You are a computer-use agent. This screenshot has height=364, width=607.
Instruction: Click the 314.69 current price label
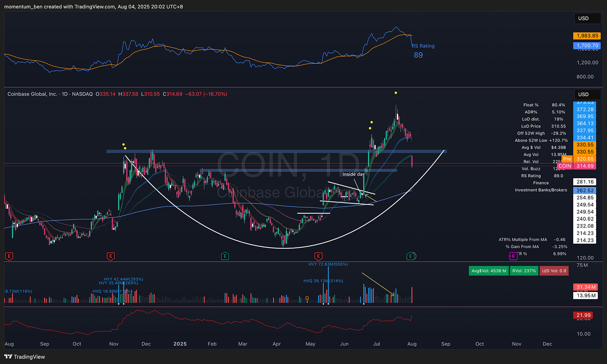[x=585, y=166]
